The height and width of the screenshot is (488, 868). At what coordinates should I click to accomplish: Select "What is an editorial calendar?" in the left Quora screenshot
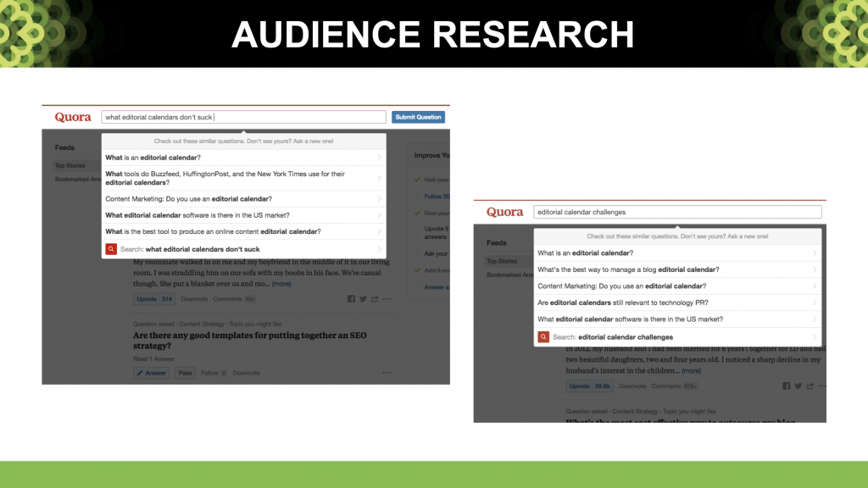tap(243, 158)
